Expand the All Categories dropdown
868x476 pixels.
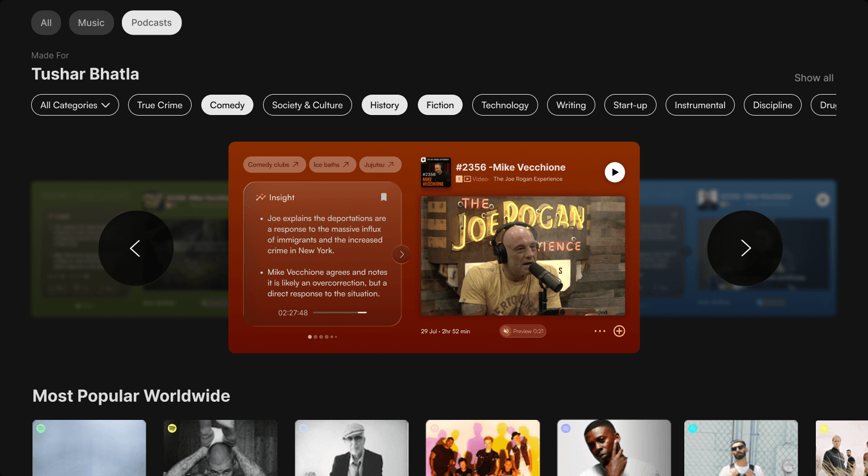click(75, 105)
